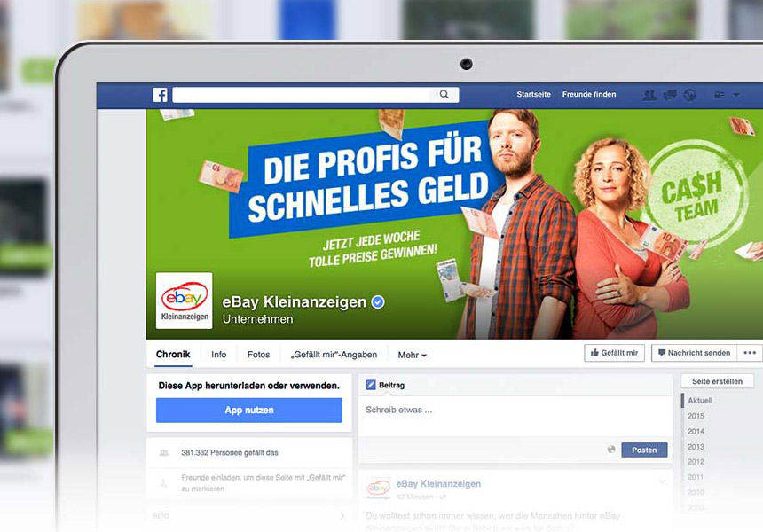The height and width of the screenshot is (532, 763).
Task: Jump to 2014 in the timeline
Action: tap(696, 431)
